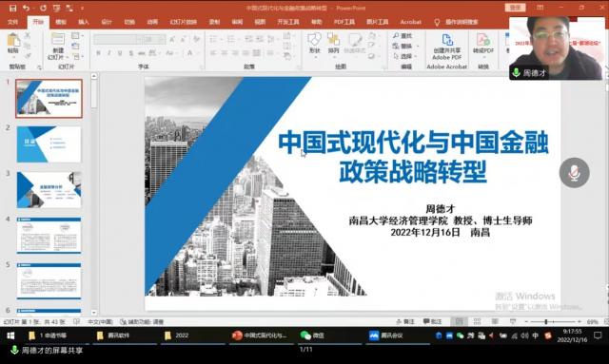Screen dimensions: 609x364
Task: Click the Paste clipboard icon
Action: [12, 40]
